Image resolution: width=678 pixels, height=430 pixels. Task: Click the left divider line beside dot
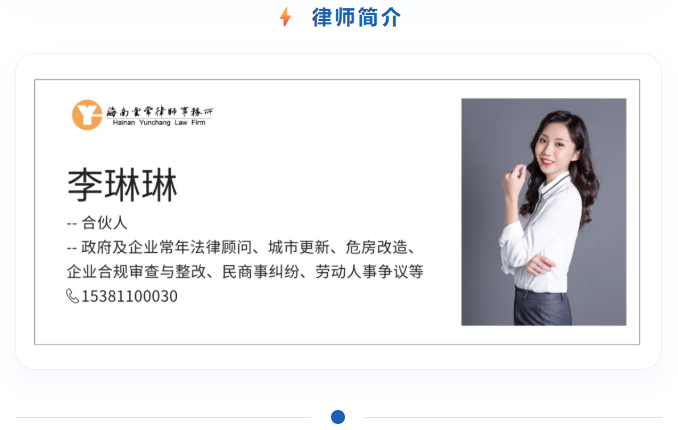click(x=163, y=417)
